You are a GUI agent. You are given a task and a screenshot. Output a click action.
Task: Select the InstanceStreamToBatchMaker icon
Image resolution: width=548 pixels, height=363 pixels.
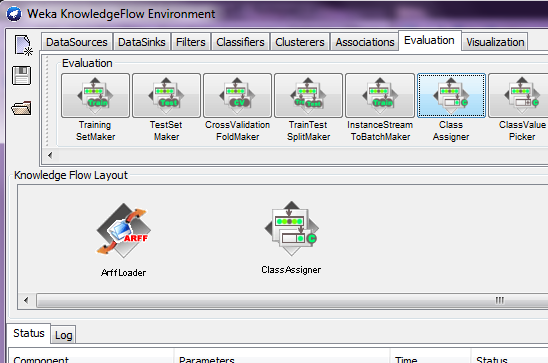coord(380,95)
